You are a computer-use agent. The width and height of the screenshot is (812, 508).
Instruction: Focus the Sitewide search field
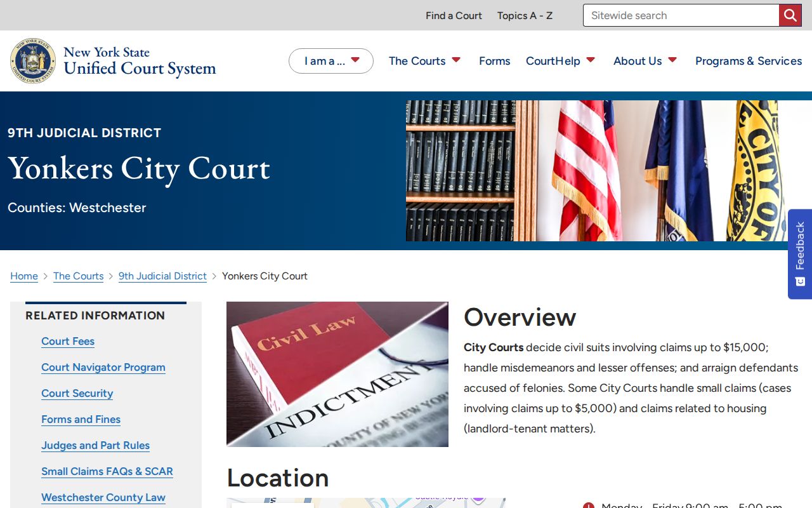click(x=681, y=15)
